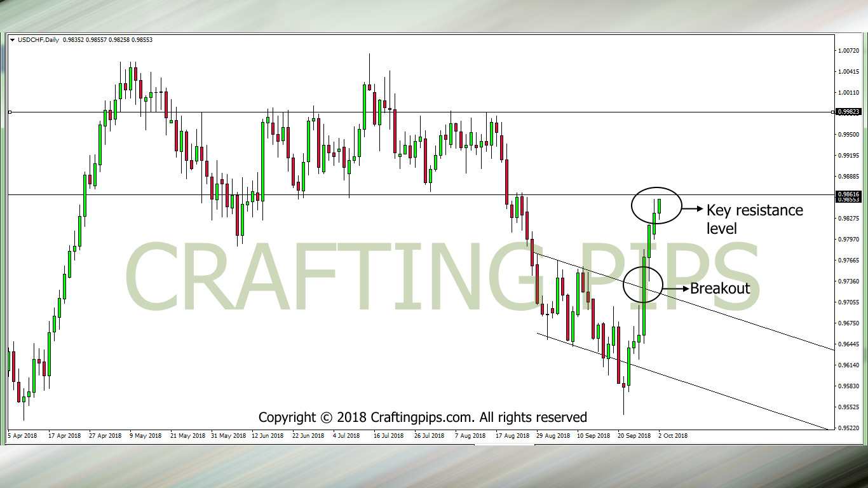The width and height of the screenshot is (868, 488).
Task: Click the 0.98616 resistance line price tag
Action: [x=850, y=194]
